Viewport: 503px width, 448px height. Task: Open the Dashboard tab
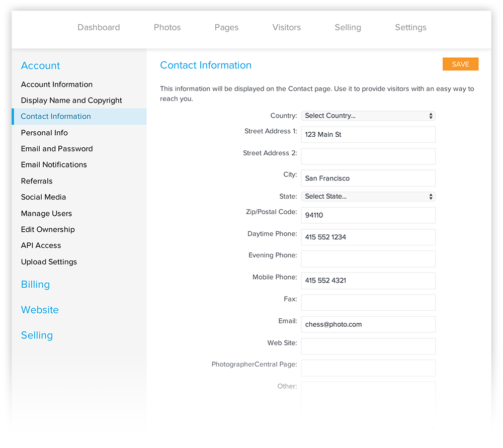99,28
